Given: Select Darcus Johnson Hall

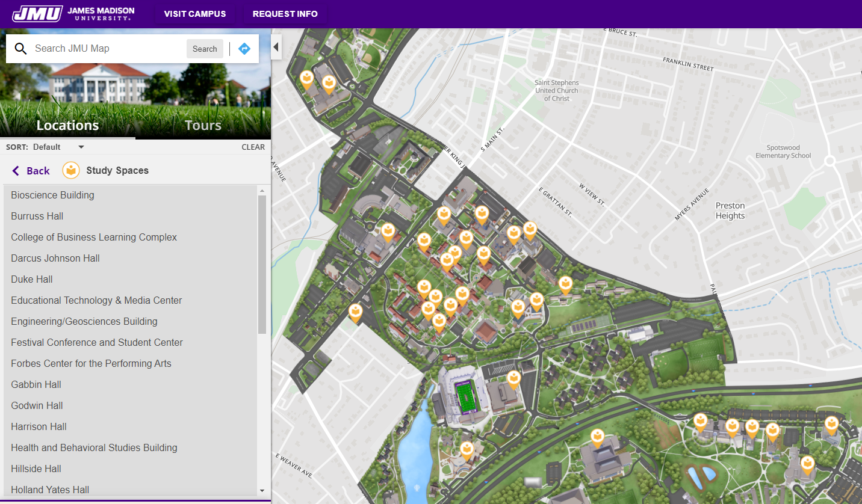Looking at the screenshot, I should tap(131, 258).
